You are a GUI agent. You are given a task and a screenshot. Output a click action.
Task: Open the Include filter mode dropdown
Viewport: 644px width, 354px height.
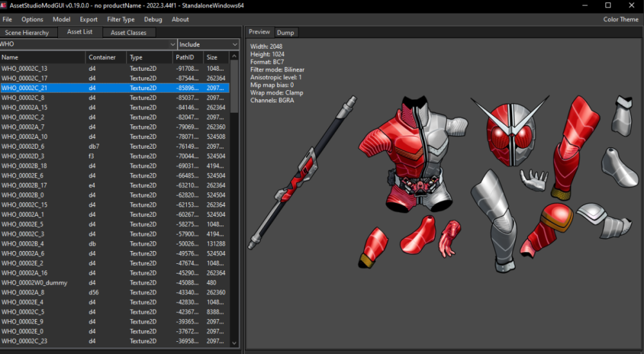point(208,44)
